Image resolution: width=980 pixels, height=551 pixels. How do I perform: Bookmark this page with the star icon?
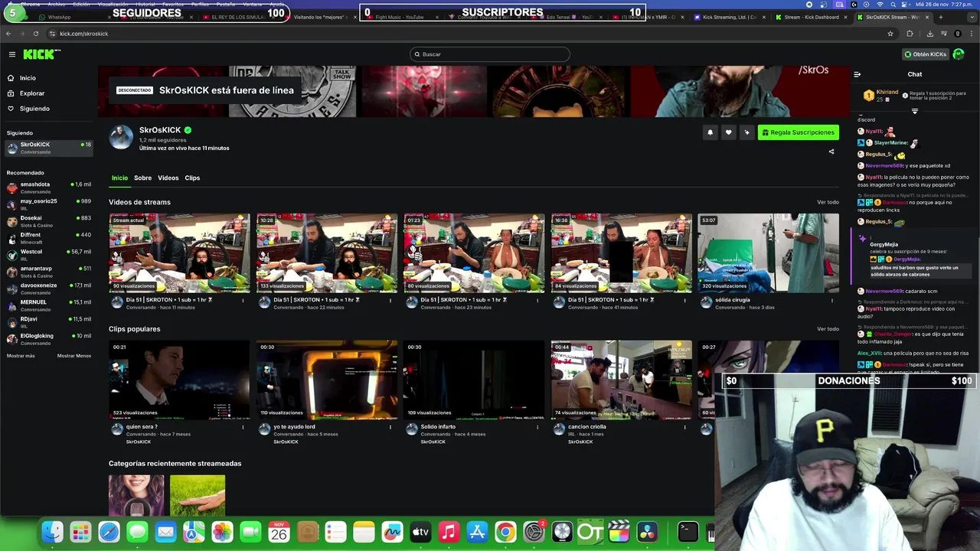point(890,34)
